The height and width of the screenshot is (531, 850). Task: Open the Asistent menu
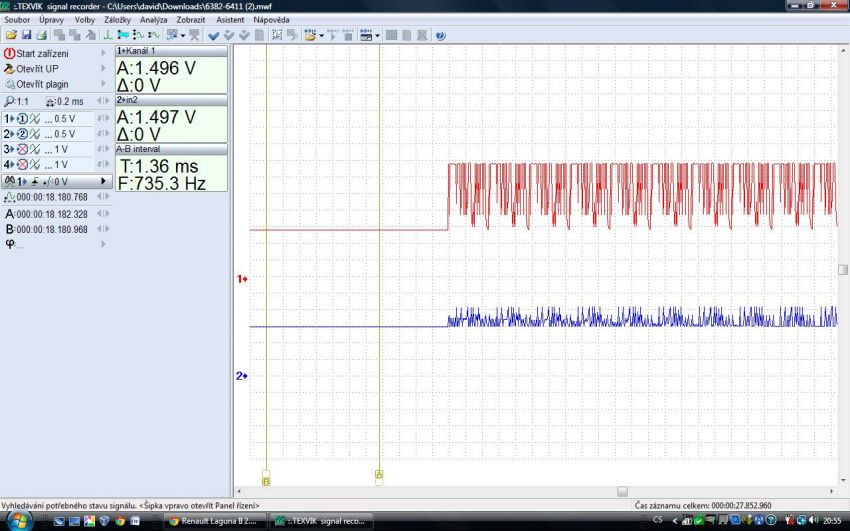[230, 20]
